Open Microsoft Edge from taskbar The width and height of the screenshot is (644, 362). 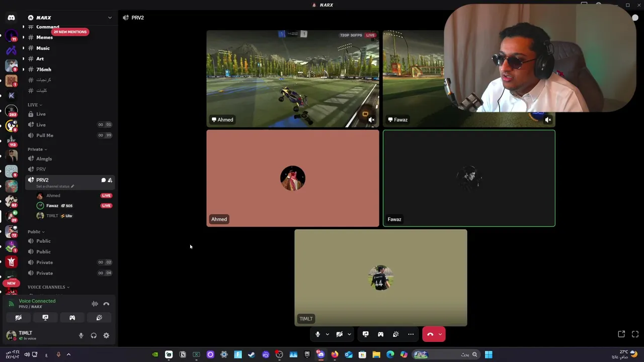point(390,355)
